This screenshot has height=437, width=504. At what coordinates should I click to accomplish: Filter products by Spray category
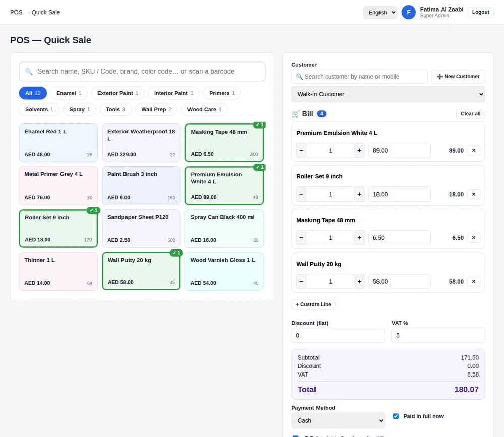(80, 109)
